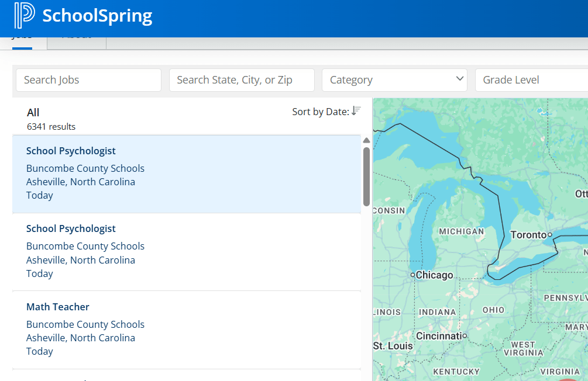The height and width of the screenshot is (381, 588).
Task: Switch to the Jobs tab
Action: (x=22, y=40)
